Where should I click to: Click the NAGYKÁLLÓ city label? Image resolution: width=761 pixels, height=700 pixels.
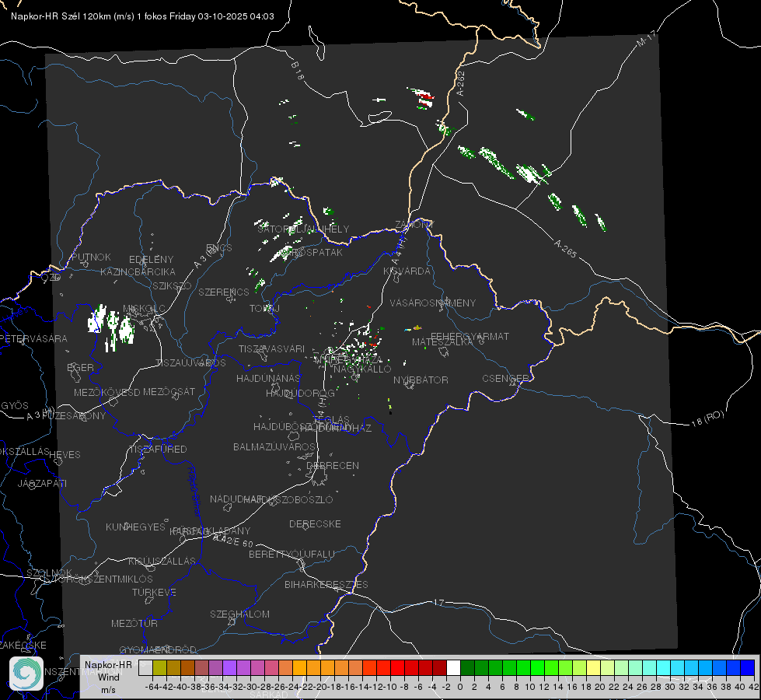(x=362, y=369)
